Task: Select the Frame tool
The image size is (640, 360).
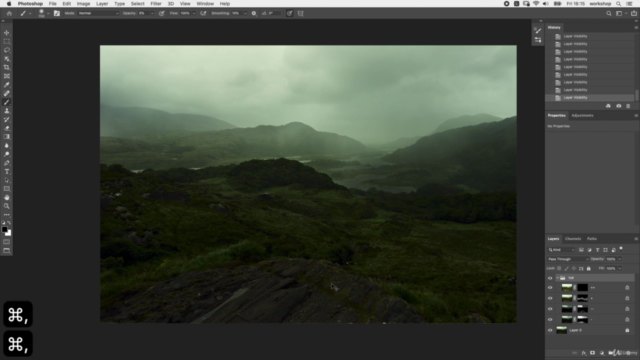Action: tap(7, 76)
